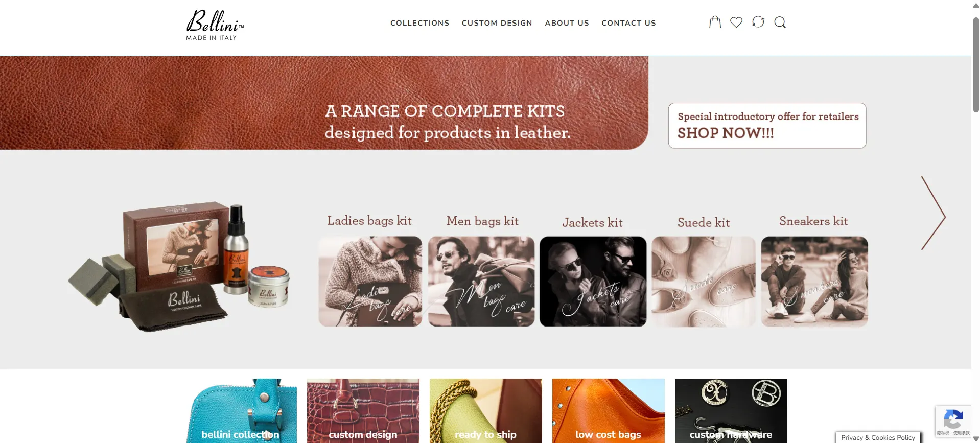Advance slider with the right arrow
Viewport: 980px width, 443px height.
(934, 213)
